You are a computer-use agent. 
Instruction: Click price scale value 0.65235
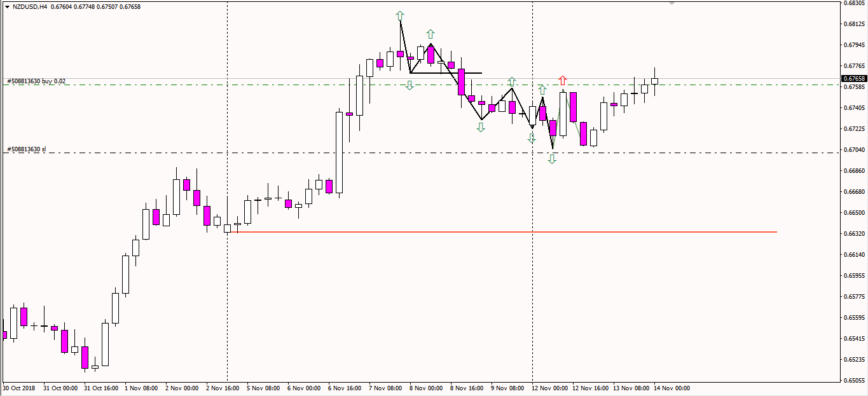point(855,360)
